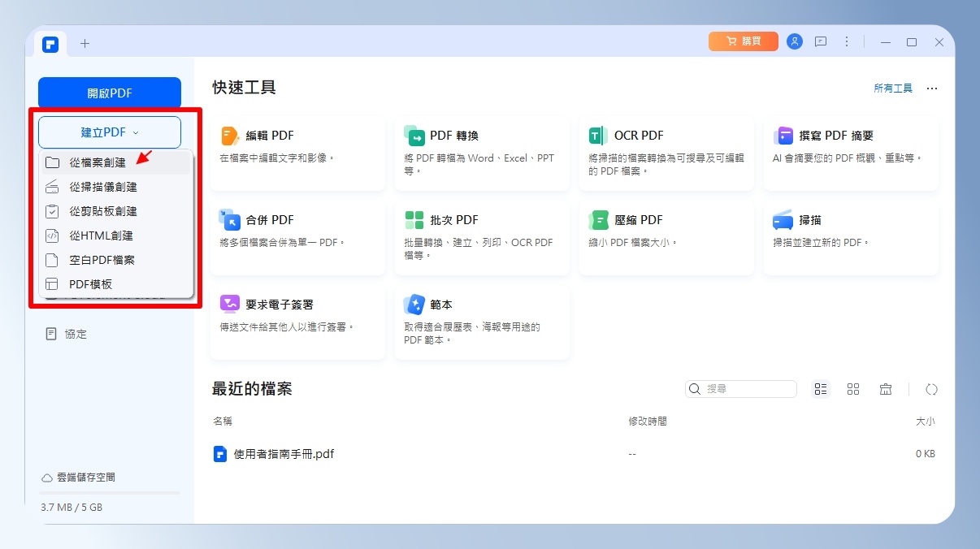Image resolution: width=980 pixels, height=549 pixels.
Task: Open the three-dots menu beside 所有工具
Action: point(932,89)
